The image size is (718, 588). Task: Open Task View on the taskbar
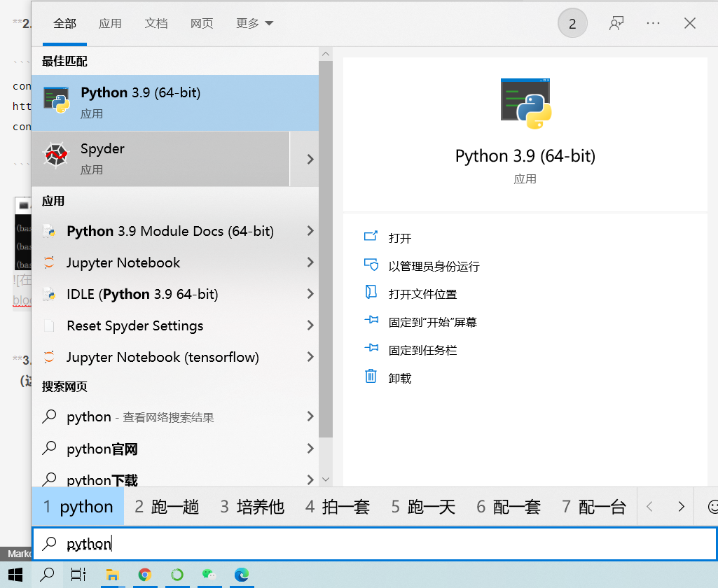[x=78, y=575]
